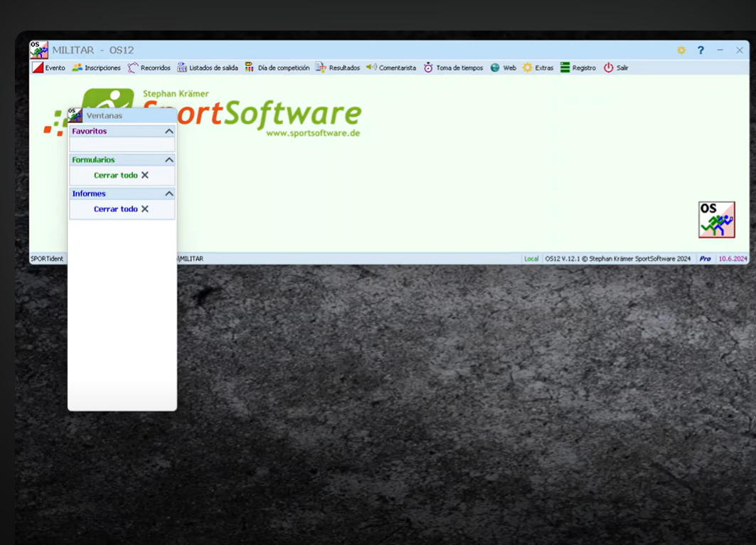Click the Resultados icon

point(321,68)
